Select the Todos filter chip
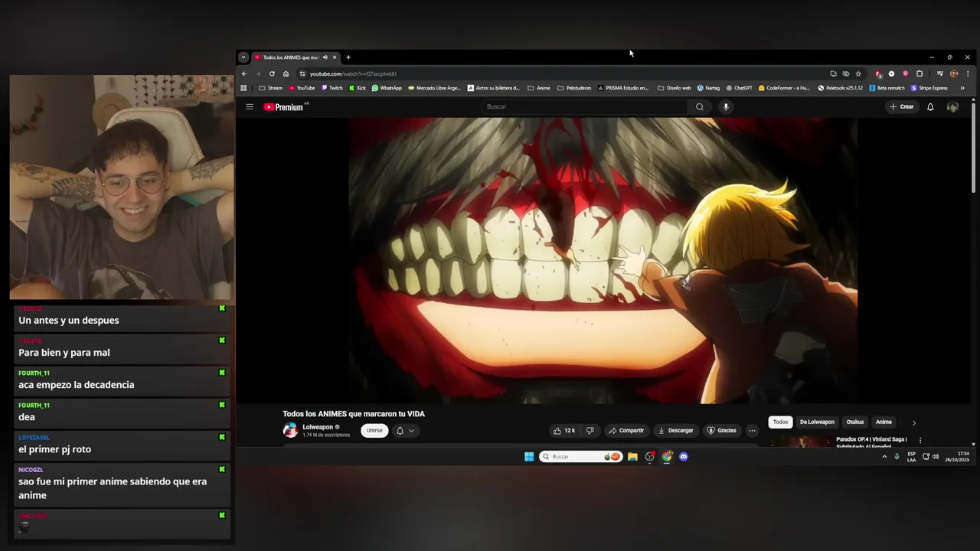This screenshot has height=551, width=980. 780,422
